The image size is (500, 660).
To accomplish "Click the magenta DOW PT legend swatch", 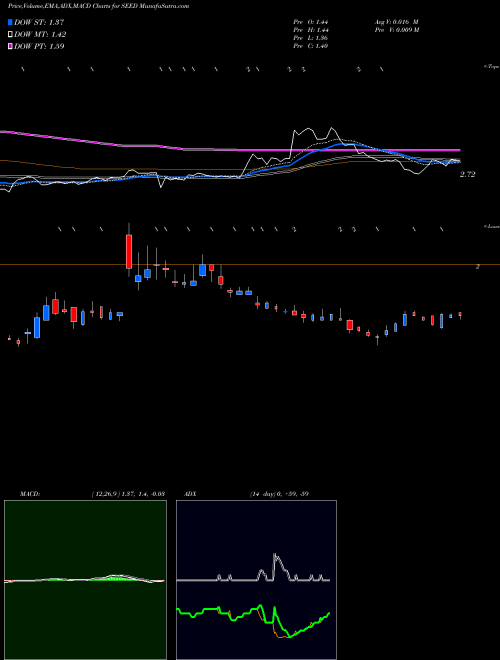I will 11,46.
